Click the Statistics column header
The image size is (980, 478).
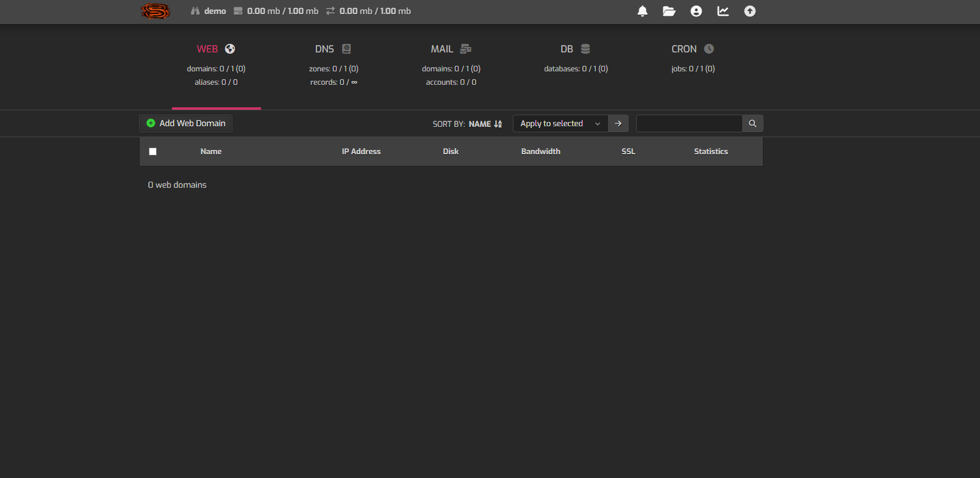pos(711,152)
